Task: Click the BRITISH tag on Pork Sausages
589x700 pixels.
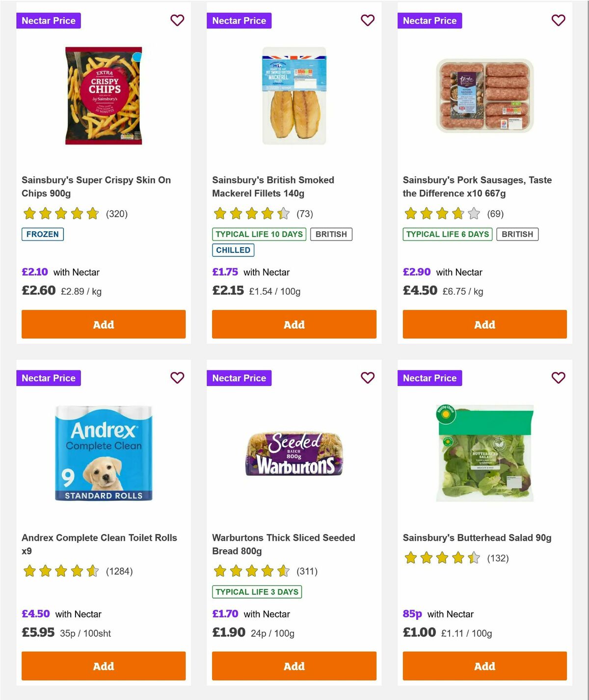Action: tap(517, 234)
